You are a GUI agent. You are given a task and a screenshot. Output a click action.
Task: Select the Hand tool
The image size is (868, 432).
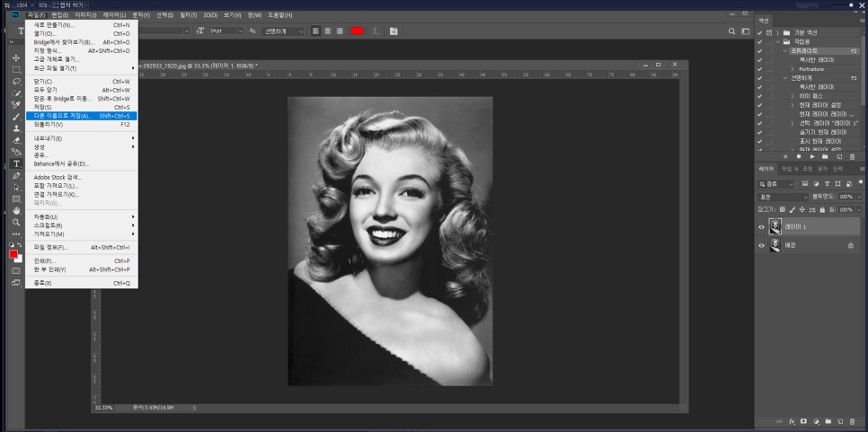16,210
